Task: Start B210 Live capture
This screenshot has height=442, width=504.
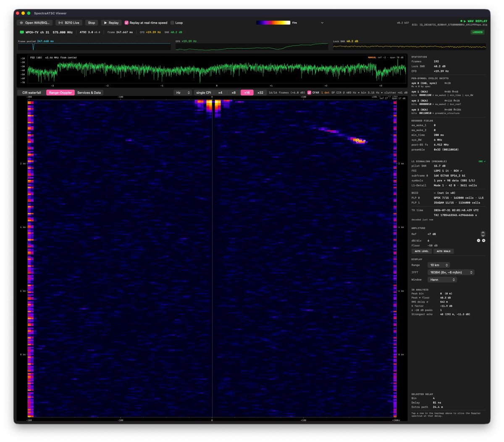Action: [69, 23]
